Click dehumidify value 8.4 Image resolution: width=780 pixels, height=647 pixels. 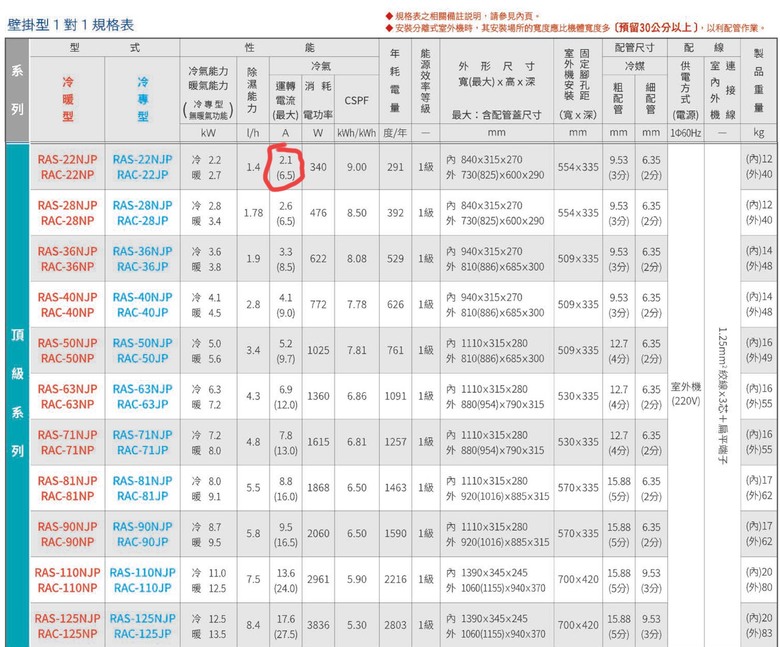[253, 626]
